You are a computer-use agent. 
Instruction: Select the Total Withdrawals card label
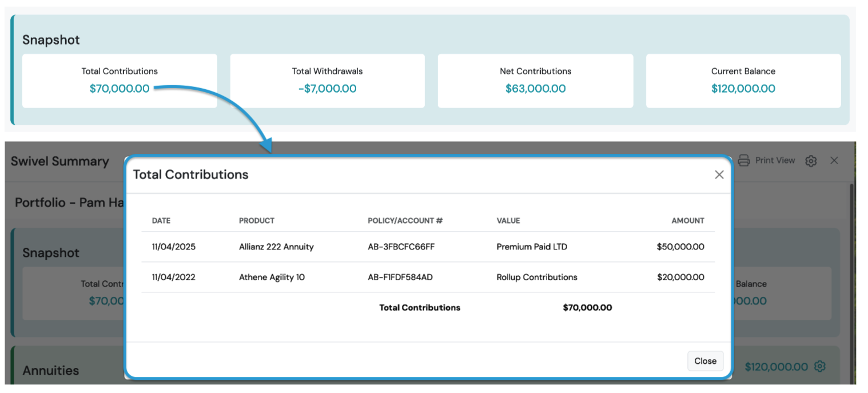[327, 72]
